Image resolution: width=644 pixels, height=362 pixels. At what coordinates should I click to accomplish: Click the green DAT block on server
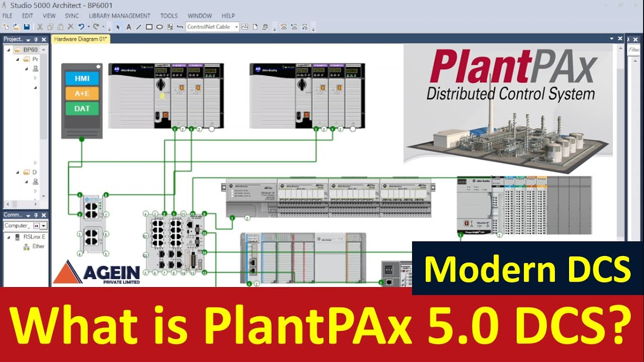point(82,109)
